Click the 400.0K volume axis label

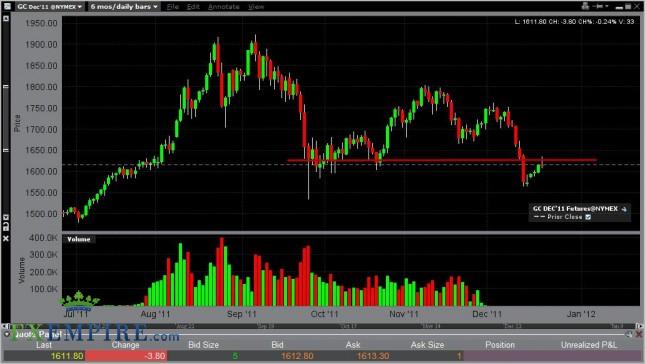(43, 238)
